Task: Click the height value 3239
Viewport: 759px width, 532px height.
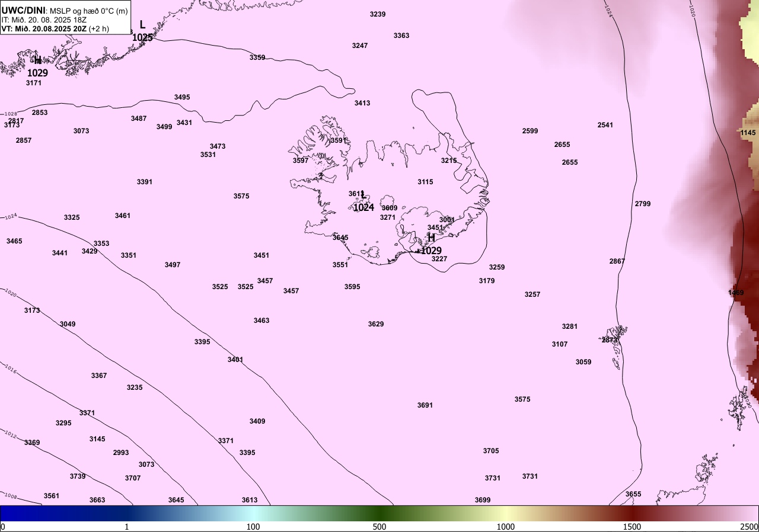Action: point(378,14)
